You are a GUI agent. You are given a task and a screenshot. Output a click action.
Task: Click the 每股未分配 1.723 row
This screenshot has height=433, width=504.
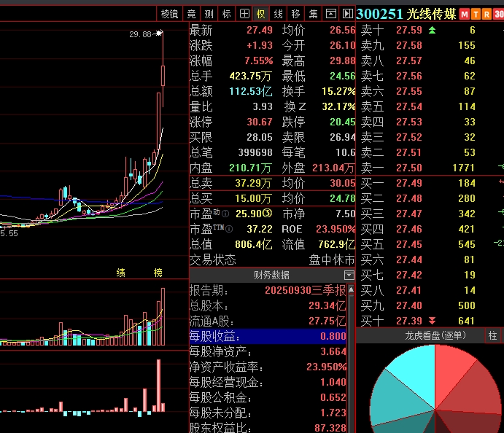(x=268, y=413)
